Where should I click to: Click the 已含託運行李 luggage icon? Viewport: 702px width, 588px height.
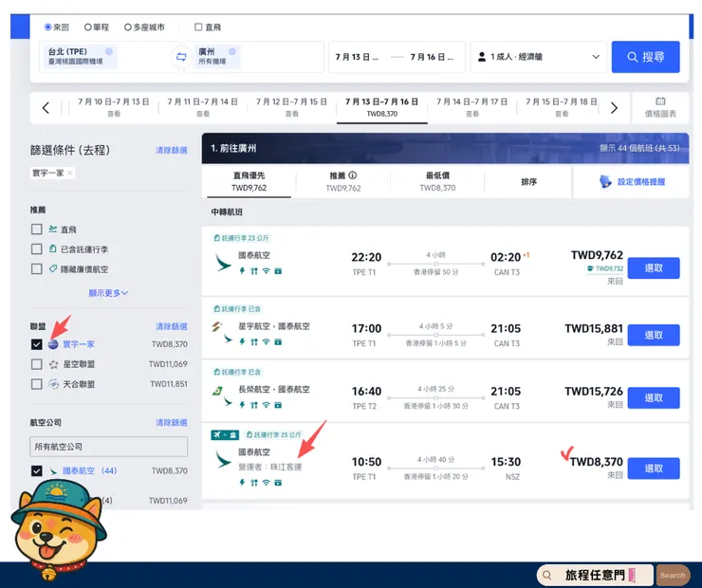pyautogui.click(x=53, y=248)
